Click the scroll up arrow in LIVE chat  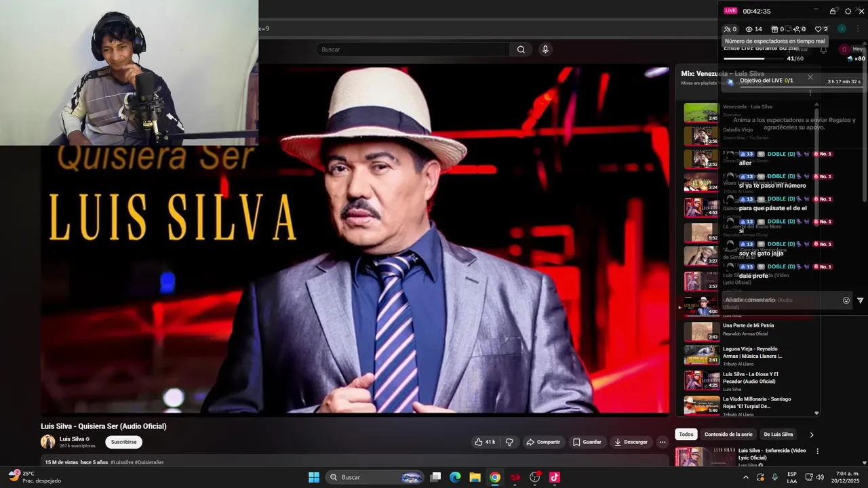[x=816, y=104]
